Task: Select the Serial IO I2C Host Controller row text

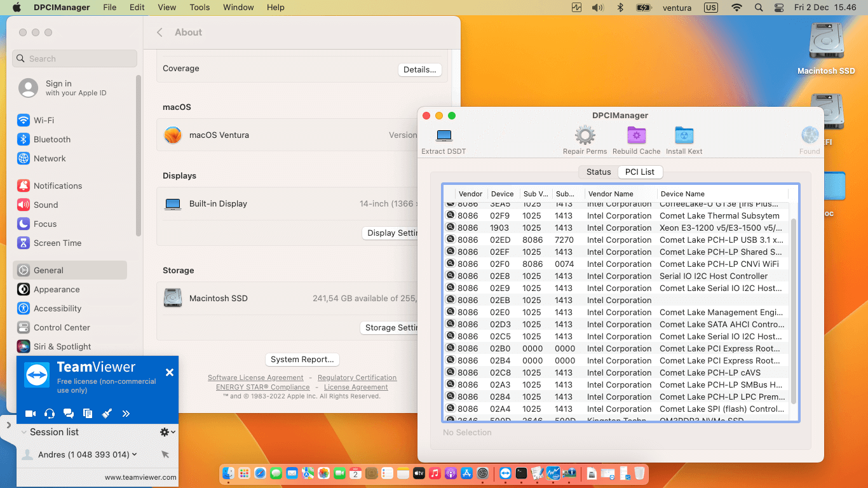Action: pos(714,276)
